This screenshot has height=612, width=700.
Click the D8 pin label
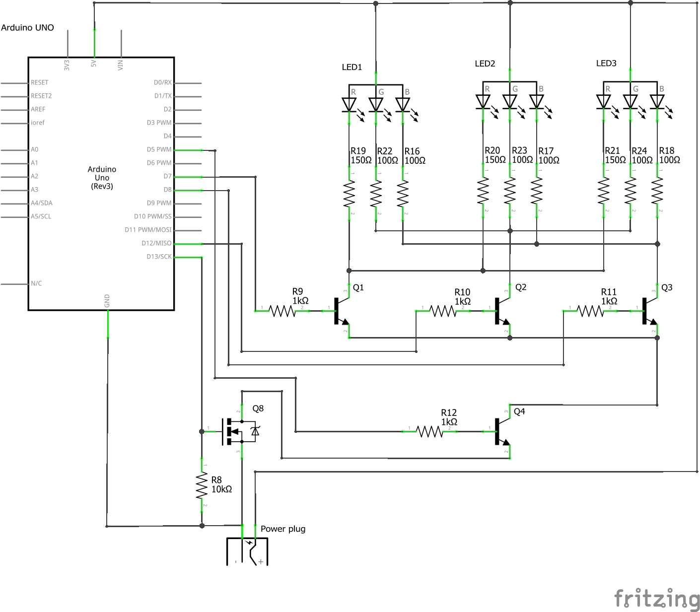point(168,190)
